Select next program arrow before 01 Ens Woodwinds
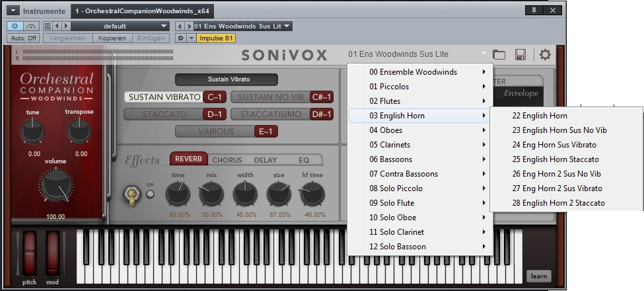The image size is (644, 291). (188, 26)
